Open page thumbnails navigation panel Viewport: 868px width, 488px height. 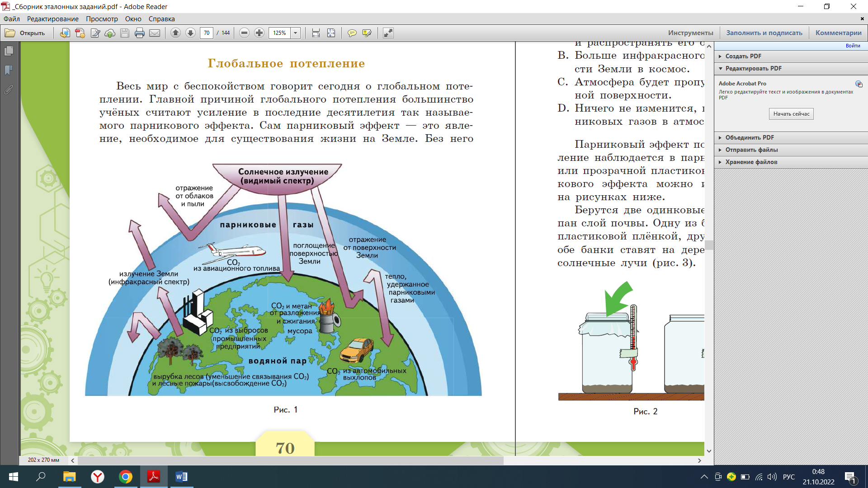point(9,51)
